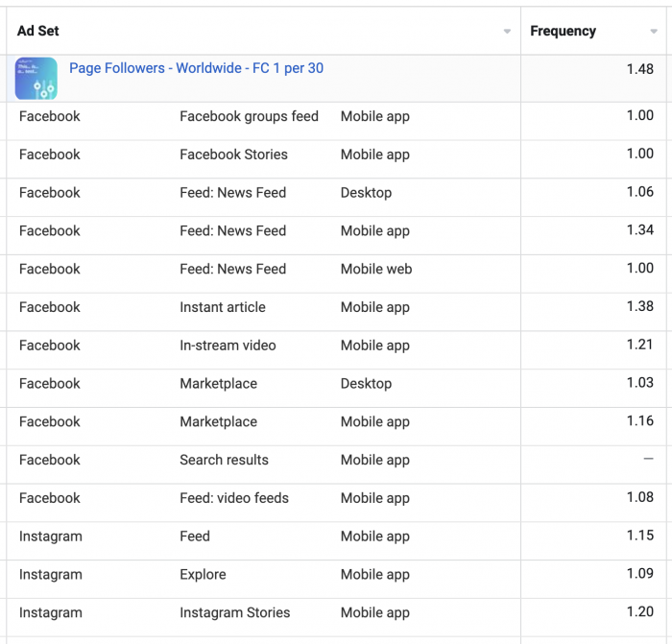The width and height of the screenshot is (672, 644).
Task: Select the Facebook Stories placement cell
Action: [x=233, y=155]
